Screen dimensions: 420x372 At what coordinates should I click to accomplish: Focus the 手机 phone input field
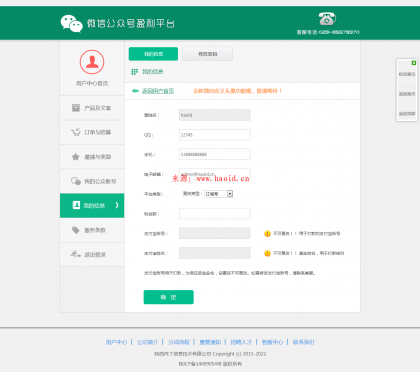click(x=215, y=154)
